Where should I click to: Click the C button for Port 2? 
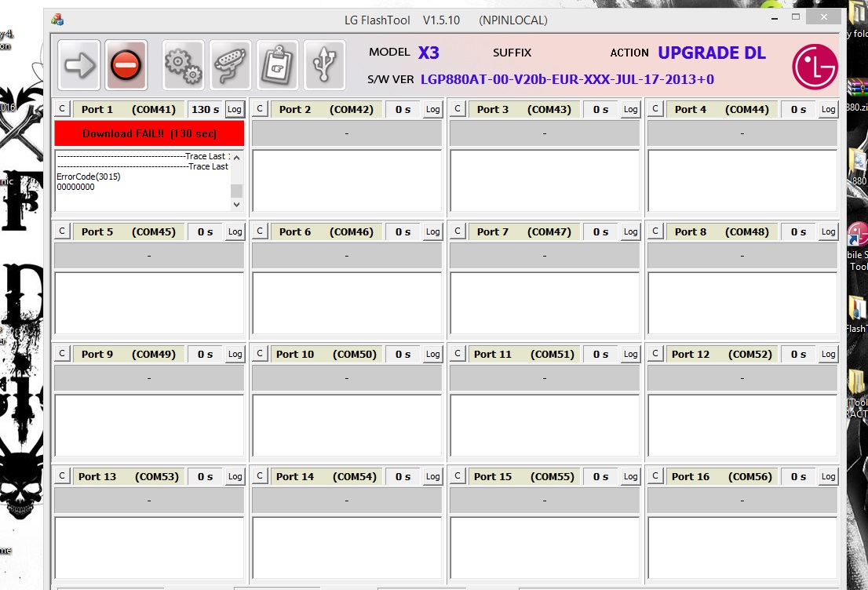(x=260, y=109)
